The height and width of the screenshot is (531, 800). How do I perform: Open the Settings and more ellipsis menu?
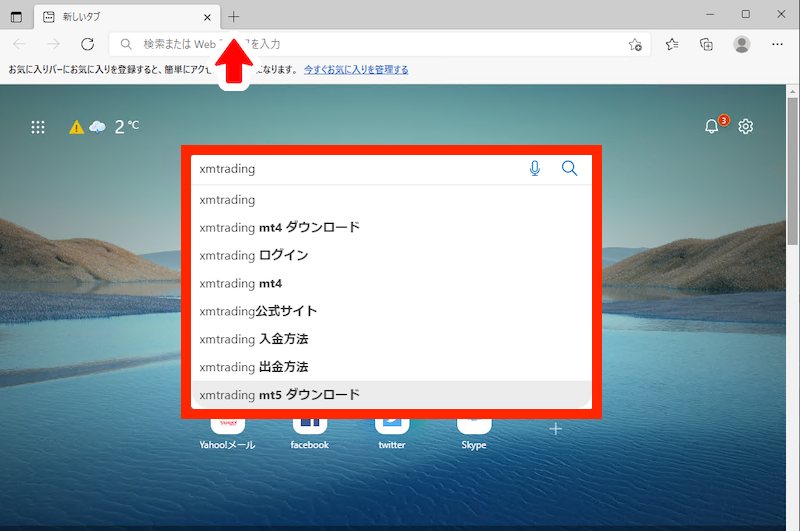point(777,44)
